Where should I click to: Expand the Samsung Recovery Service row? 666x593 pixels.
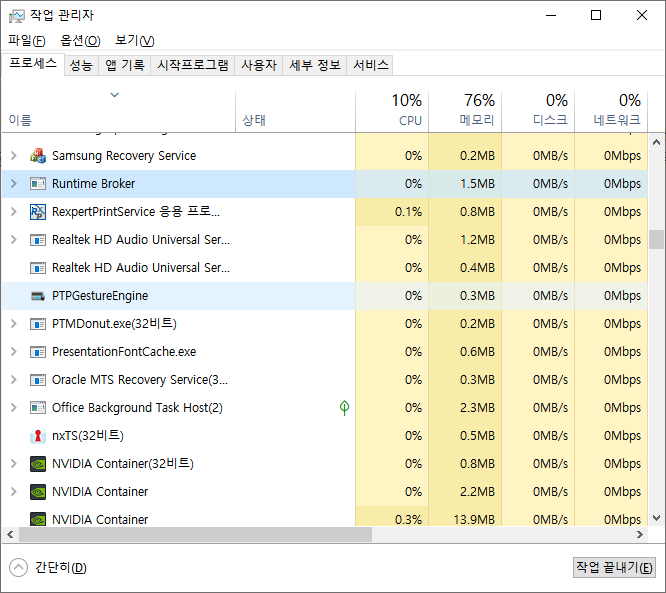pyautogui.click(x=14, y=155)
